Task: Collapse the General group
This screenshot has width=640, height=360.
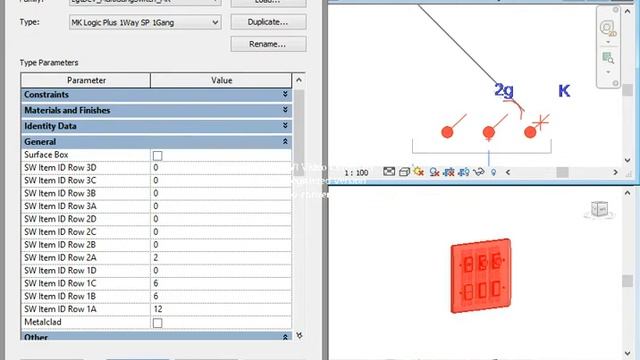Action: [x=285, y=142]
